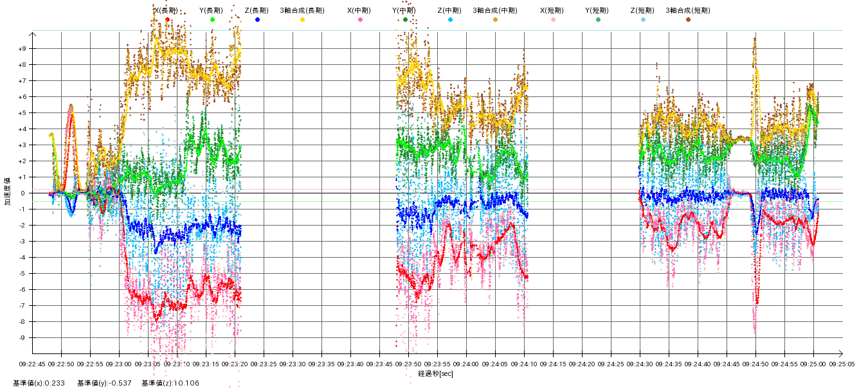Click the blue Z(長期) legend marker
Image resolution: width=868 pixels, height=392 pixels.
pyautogui.click(x=258, y=20)
